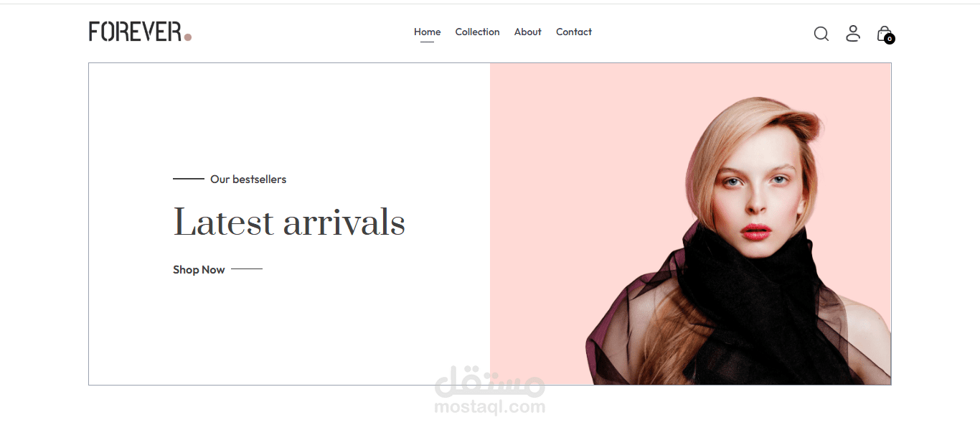Click the mostaql Arabic watermark logo
980x425 pixels.
click(490, 383)
